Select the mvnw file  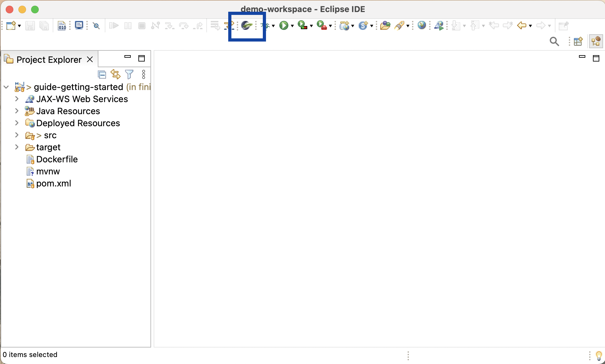pyautogui.click(x=48, y=171)
